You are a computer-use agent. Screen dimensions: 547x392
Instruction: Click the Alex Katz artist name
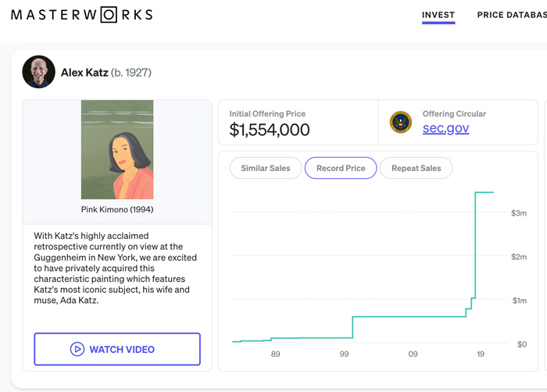pos(84,73)
